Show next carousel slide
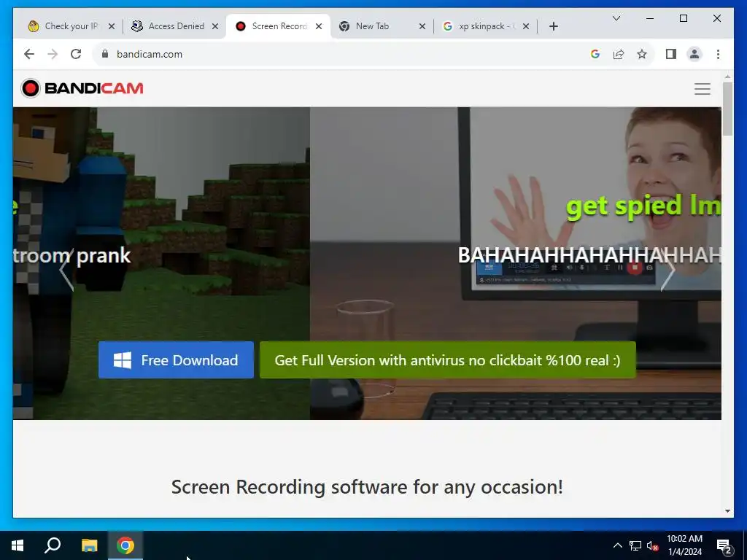 point(668,270)
